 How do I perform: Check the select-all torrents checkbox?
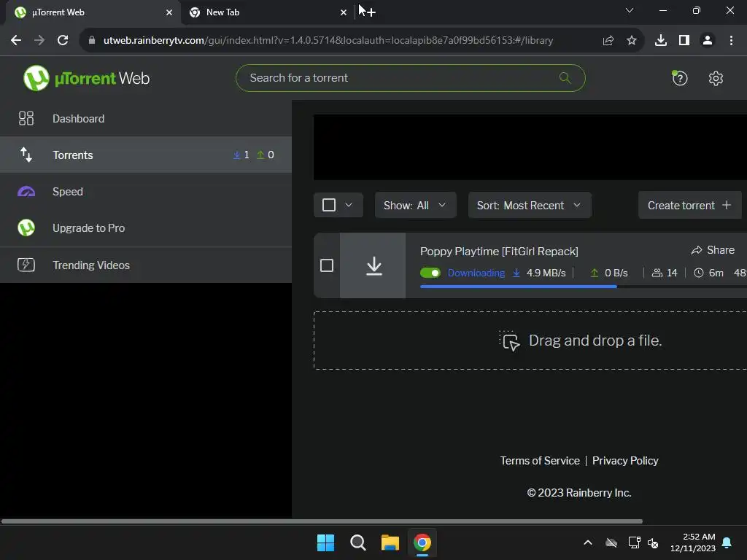pyautogui.click(x=329, y=205)
